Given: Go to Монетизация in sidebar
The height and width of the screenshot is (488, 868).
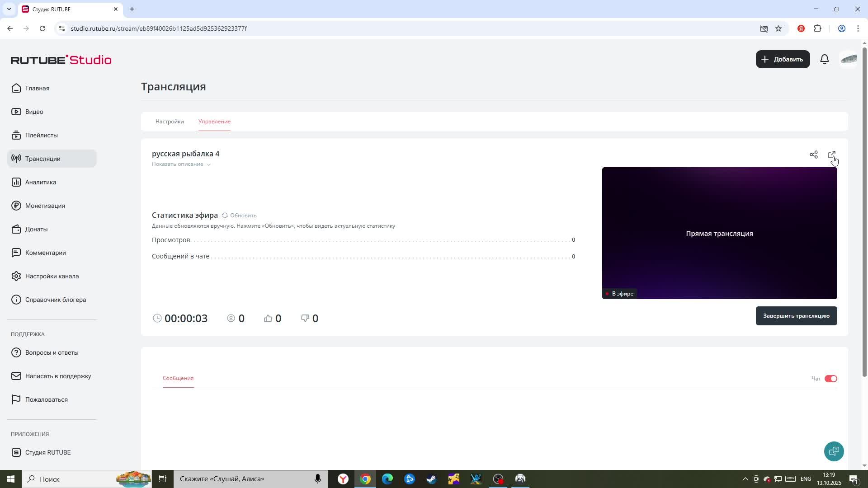Looking at the screenshot, I should pos(45,206).
